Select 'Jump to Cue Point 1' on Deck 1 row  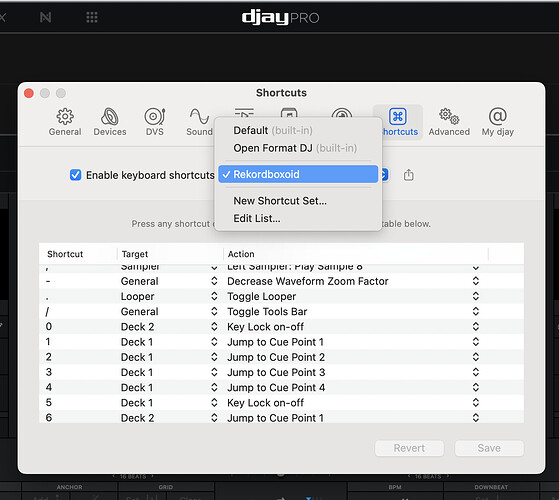pos(276,342)
